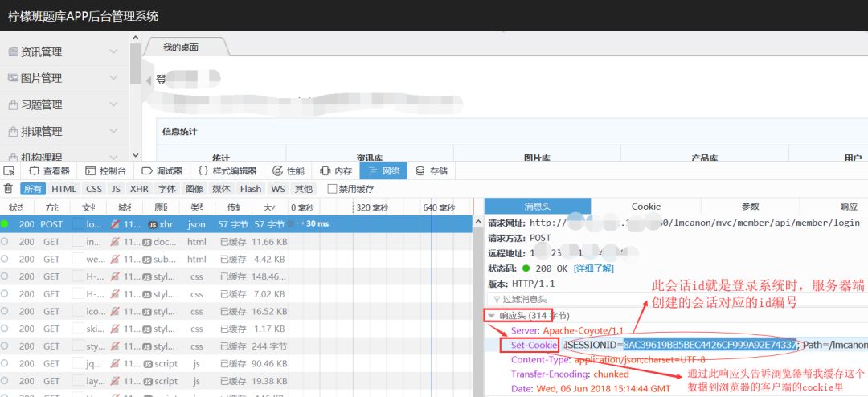The width and height of the screenshot is (868, 397).
Task: Click the 排课管理 sidebar icon
Action: 13,131
